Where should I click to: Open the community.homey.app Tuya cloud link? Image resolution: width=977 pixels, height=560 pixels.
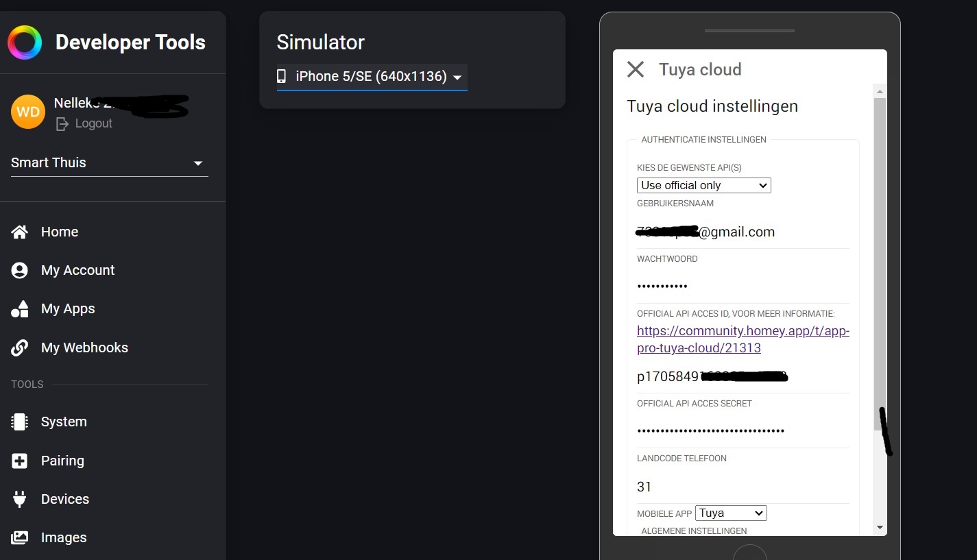coord(743,339)
